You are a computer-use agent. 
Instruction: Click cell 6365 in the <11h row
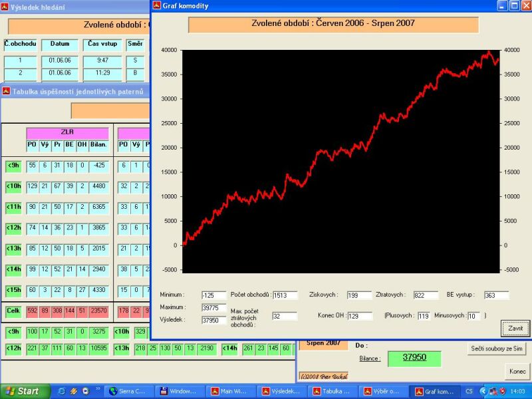click(98, 207)
